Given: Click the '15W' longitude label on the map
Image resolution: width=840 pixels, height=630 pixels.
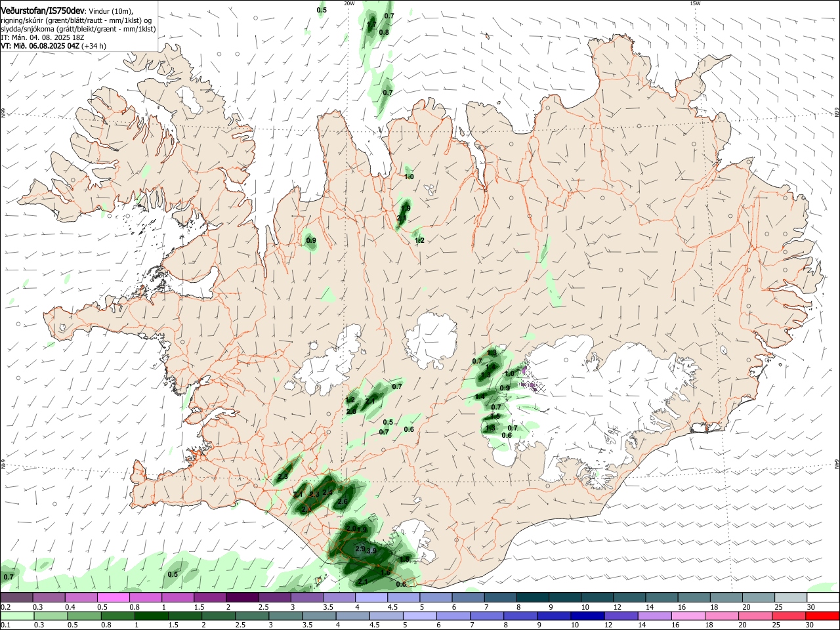Looking at the screenshot, I should pos(695,3).
